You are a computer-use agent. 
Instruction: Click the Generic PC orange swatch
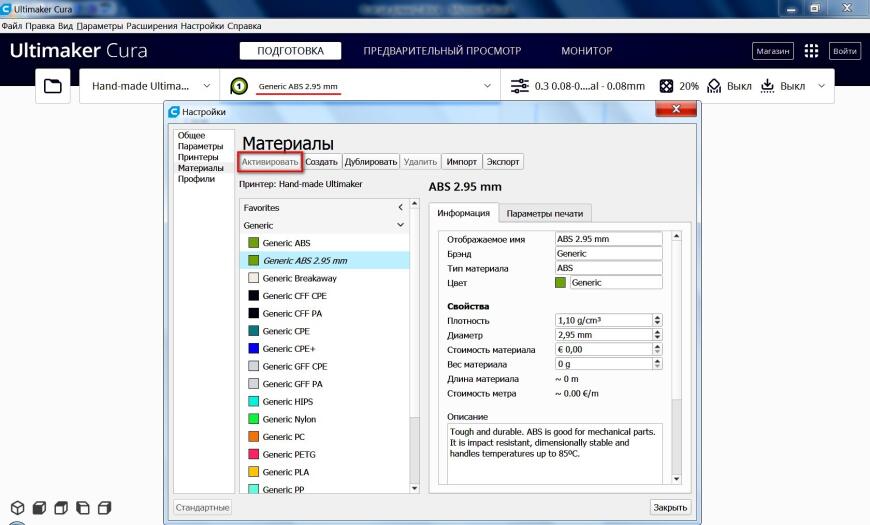254,437
